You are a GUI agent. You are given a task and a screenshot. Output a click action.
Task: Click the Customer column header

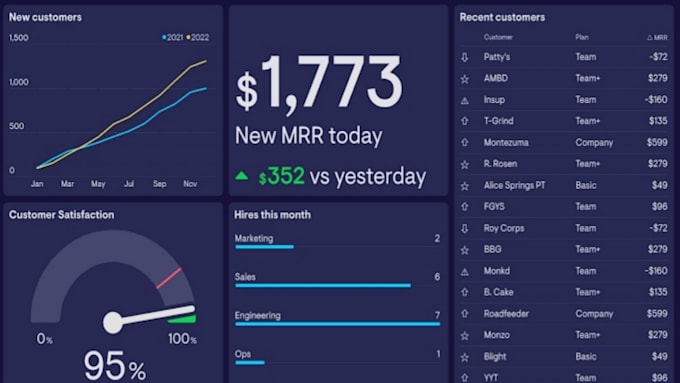[x=498, y=37]
